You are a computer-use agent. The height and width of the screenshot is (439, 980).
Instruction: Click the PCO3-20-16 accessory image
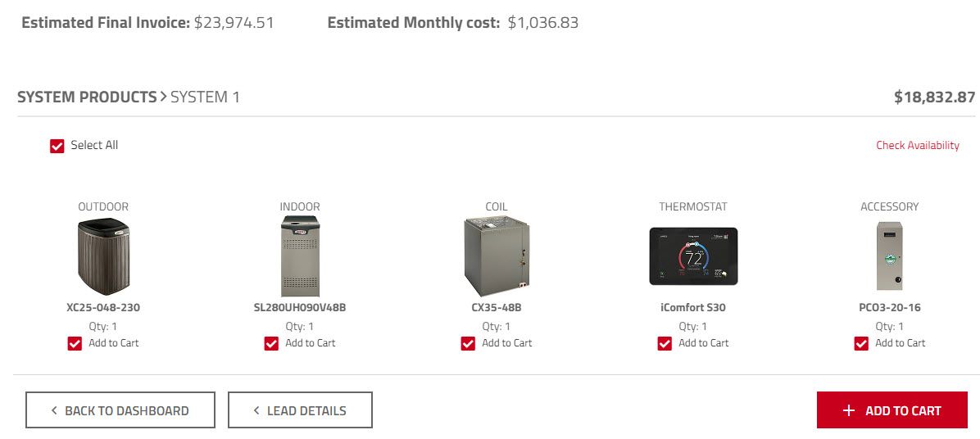pyautogui.click(x=889, y=256)
